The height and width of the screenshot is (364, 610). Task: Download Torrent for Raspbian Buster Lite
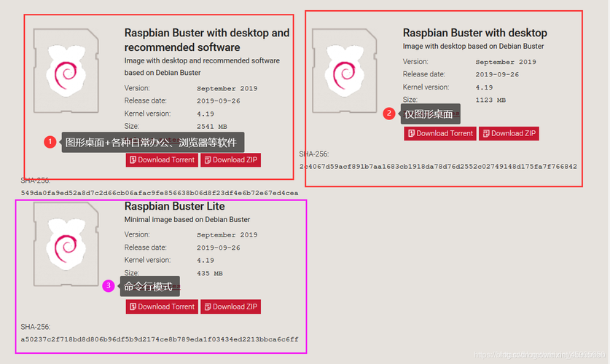tap(162, 306)
